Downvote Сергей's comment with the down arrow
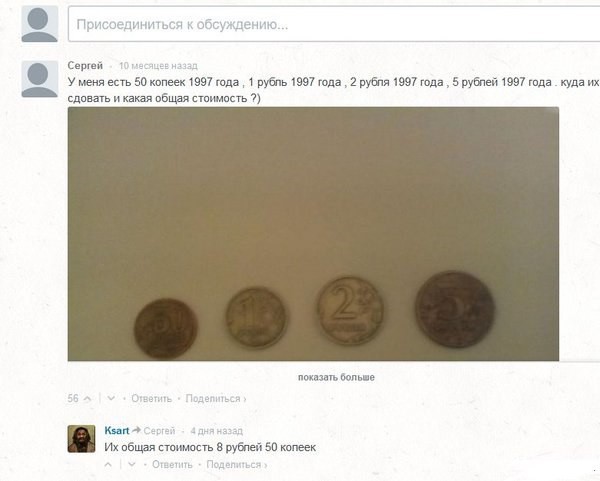600x481 pixels. coord(111,399)
